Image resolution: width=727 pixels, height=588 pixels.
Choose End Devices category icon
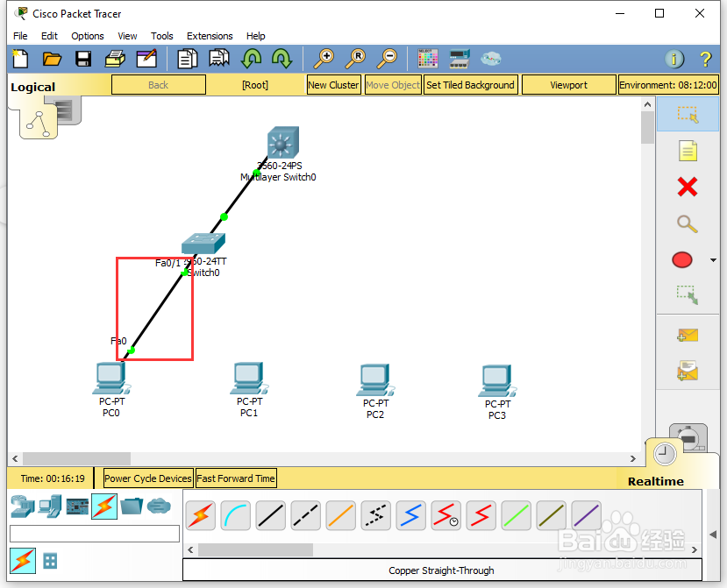pos(50,506)
